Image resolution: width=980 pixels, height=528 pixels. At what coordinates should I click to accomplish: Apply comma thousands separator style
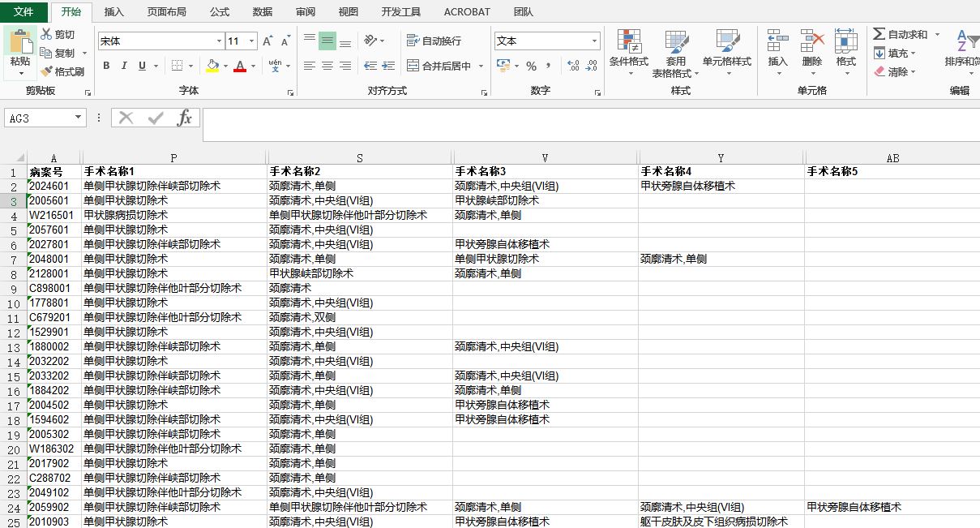coord(549,66)
